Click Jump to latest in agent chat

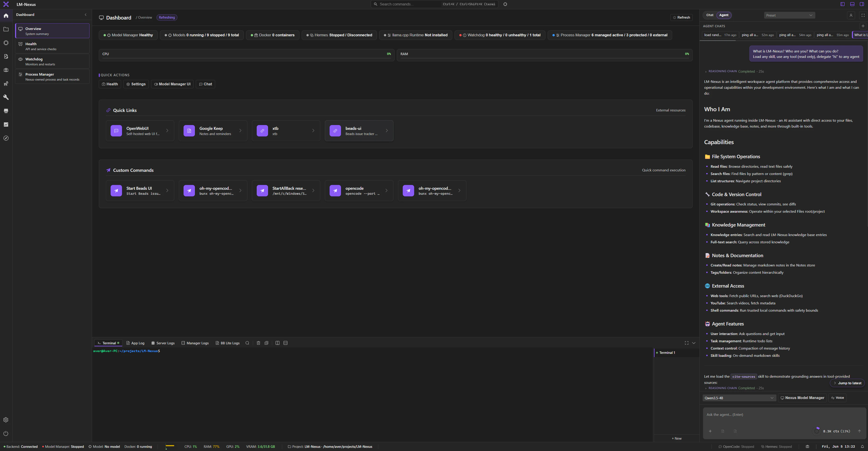pyautogui.click(x=847, y=383)
